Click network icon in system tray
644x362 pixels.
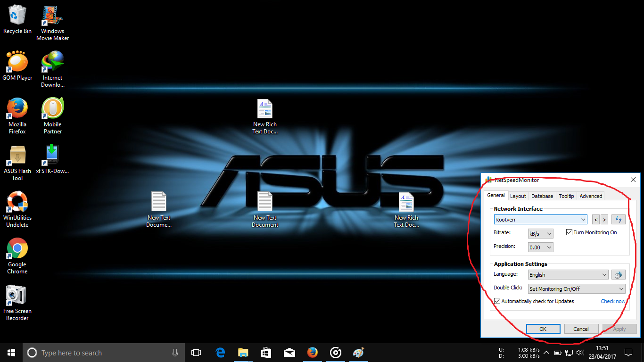pyautogui.click(x=569, y=353)
